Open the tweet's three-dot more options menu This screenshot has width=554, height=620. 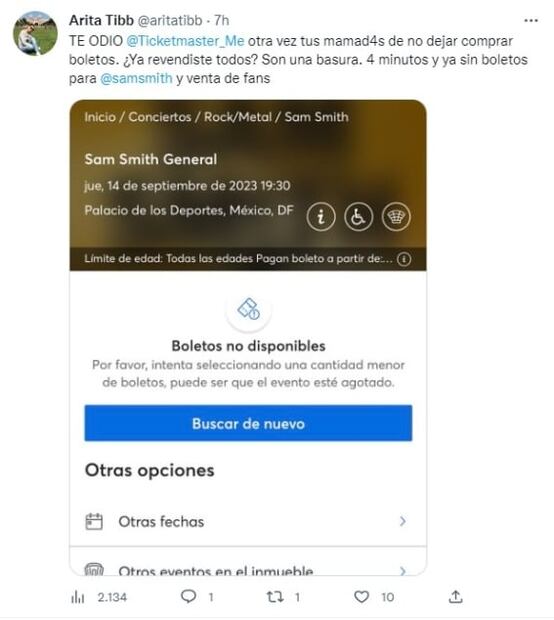click(x=531, y=21)
